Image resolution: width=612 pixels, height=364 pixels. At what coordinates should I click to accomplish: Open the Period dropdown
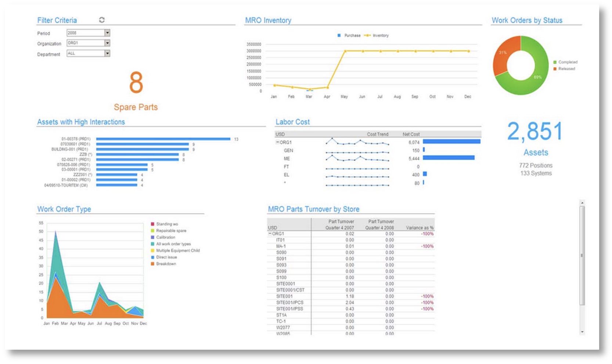coord(107,33)
